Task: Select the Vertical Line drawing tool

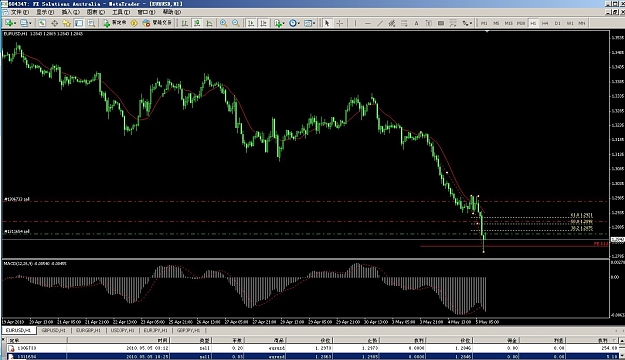Action: [355, 23]
